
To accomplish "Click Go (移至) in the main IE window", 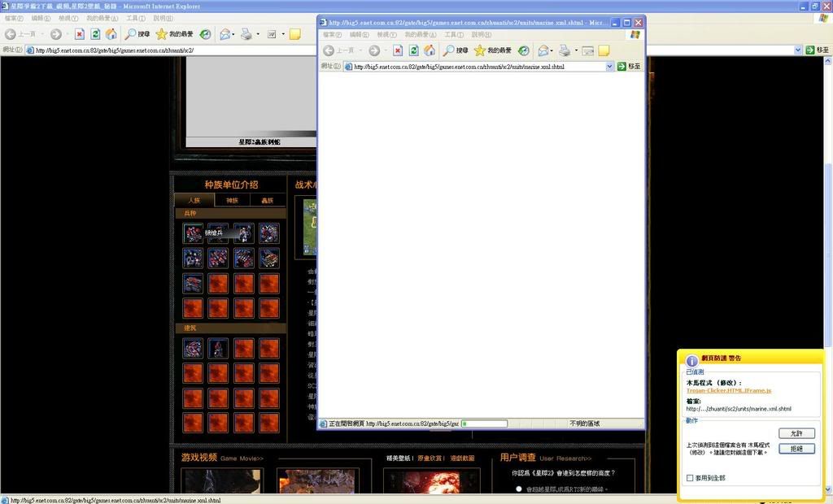I will pyautogui.click(x=817, y=50).
